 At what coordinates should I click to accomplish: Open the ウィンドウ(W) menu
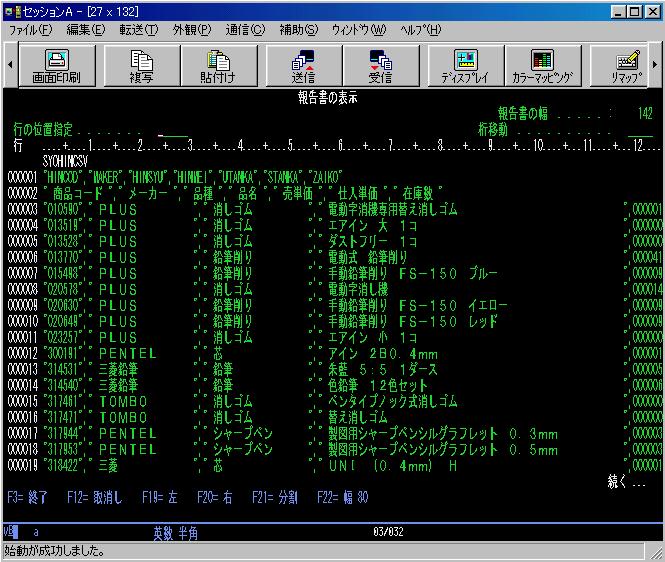(x=358, y=30)
